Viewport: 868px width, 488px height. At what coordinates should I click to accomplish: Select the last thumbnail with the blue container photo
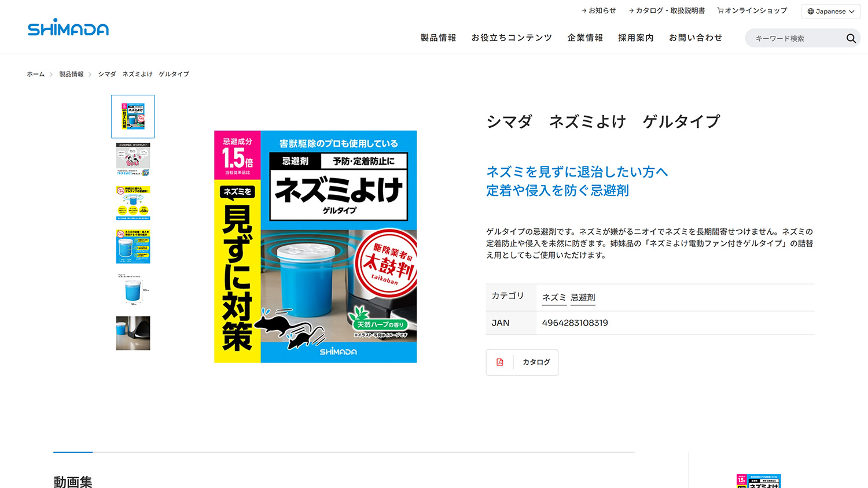click(x=133, y=333)
